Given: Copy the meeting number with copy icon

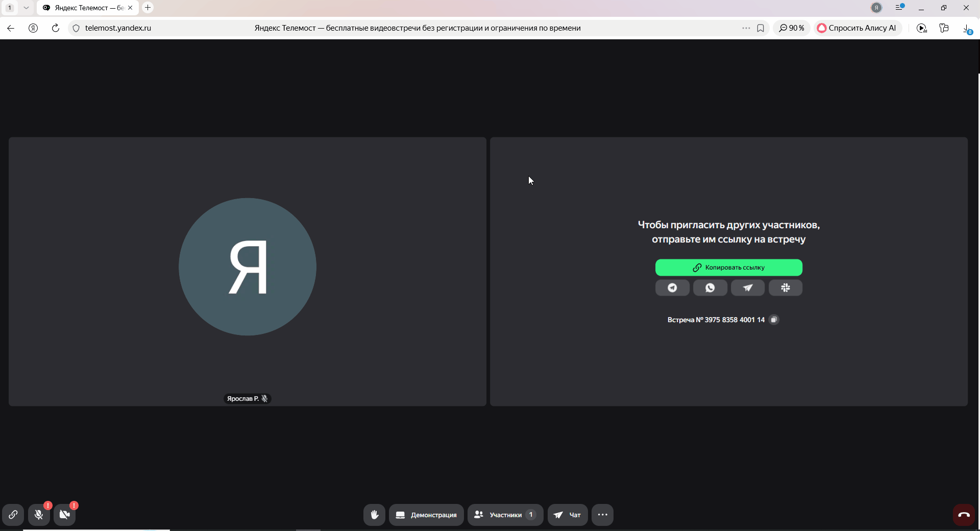Looking at the screenshot, I should click(x=774, y=320).
